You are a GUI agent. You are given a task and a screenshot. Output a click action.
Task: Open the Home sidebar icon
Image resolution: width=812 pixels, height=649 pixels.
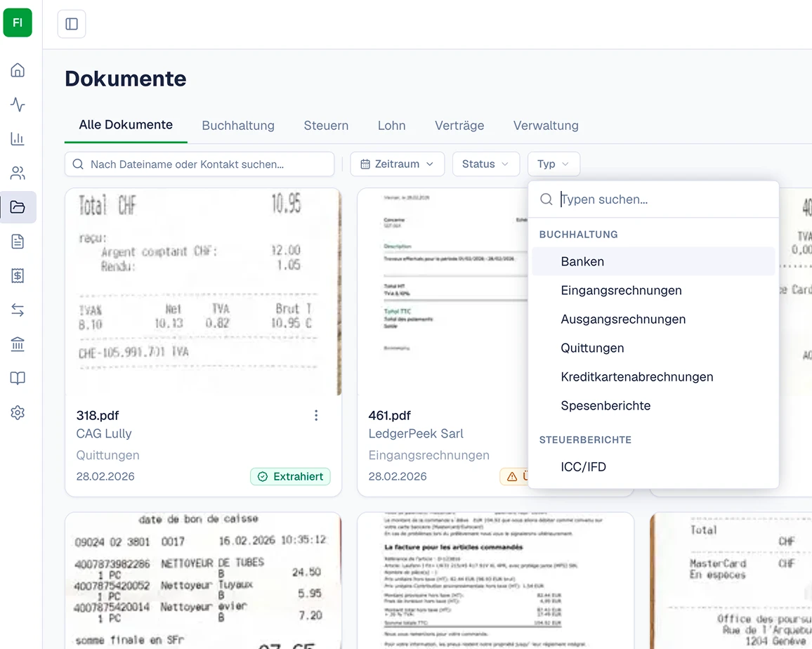click(x=18, y=70)
